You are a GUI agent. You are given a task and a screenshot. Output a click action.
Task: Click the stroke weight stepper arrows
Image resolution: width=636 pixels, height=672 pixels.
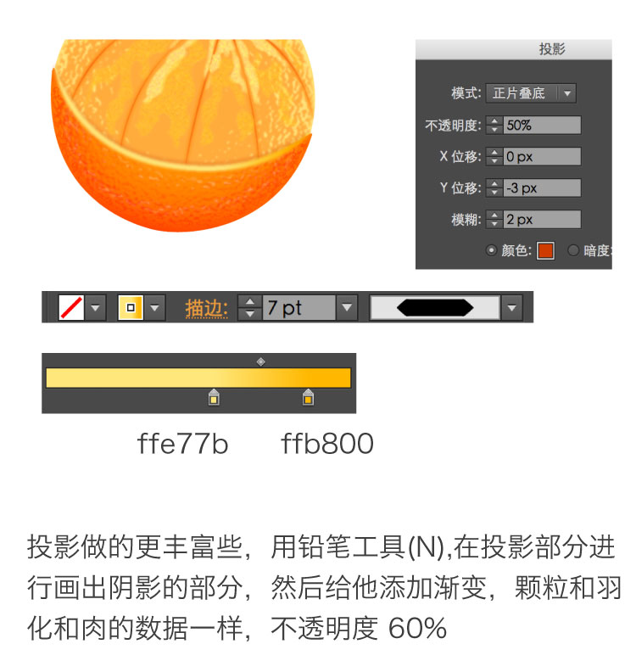coord(249,307)
